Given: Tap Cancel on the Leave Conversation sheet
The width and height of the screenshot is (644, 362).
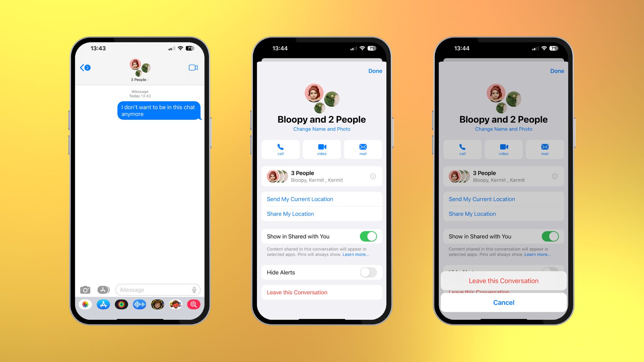Looking at the screenshot, I should (x=504, y=302).
